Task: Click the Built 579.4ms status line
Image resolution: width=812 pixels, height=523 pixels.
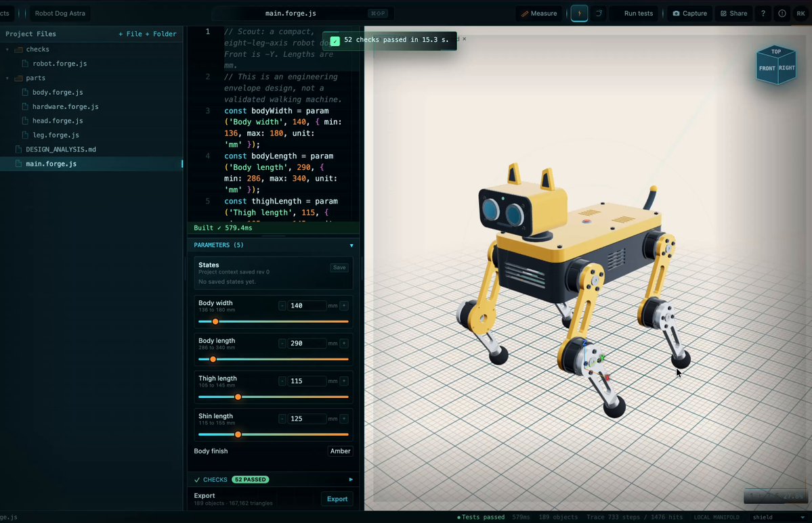Action: point(223,228)
